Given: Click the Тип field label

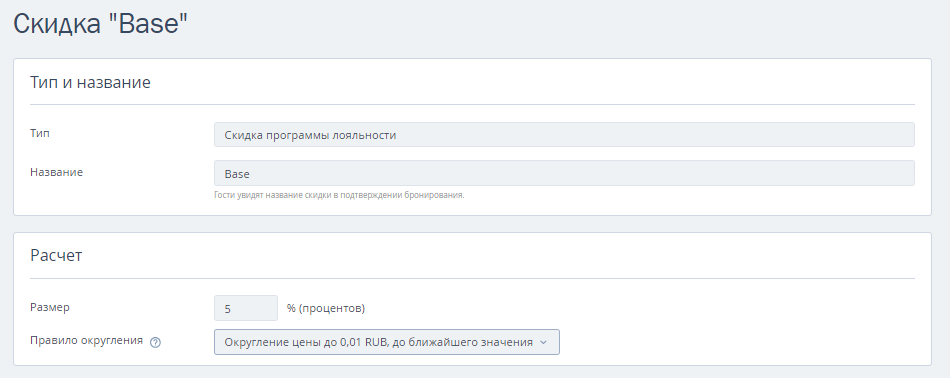Looking at the screenshot, I should pos(40,133).
